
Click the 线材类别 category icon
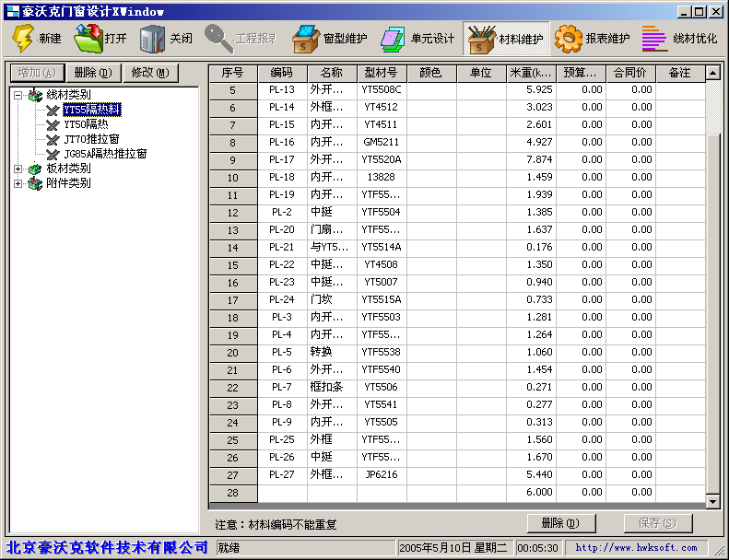[x=35, y=95]
